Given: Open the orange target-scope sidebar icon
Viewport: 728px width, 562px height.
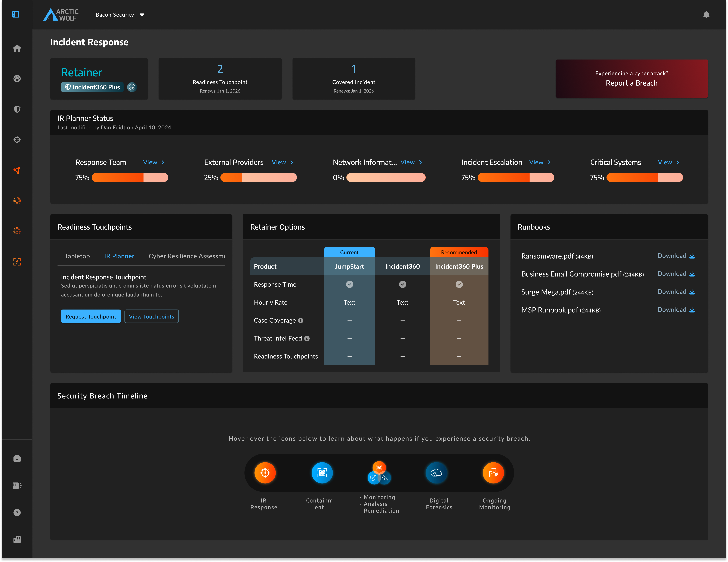Looking at the screenshot, I should coord(17,231).
